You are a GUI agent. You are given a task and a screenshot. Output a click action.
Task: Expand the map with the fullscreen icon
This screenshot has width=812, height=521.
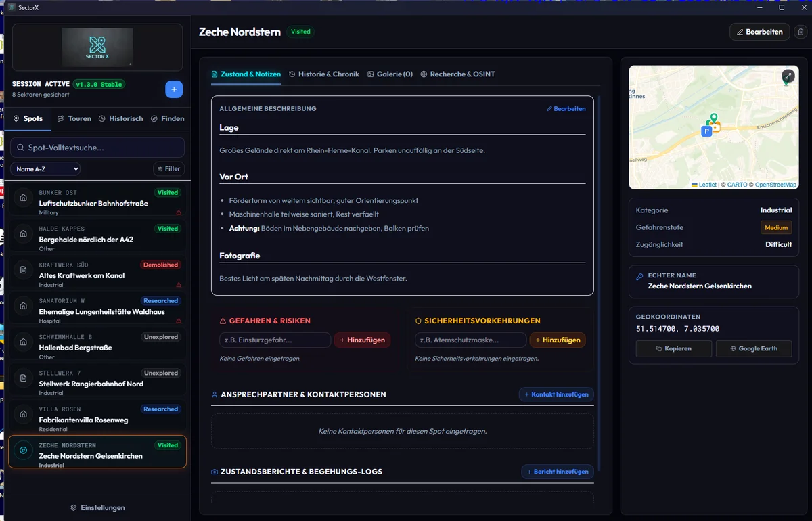pos(788,76)
